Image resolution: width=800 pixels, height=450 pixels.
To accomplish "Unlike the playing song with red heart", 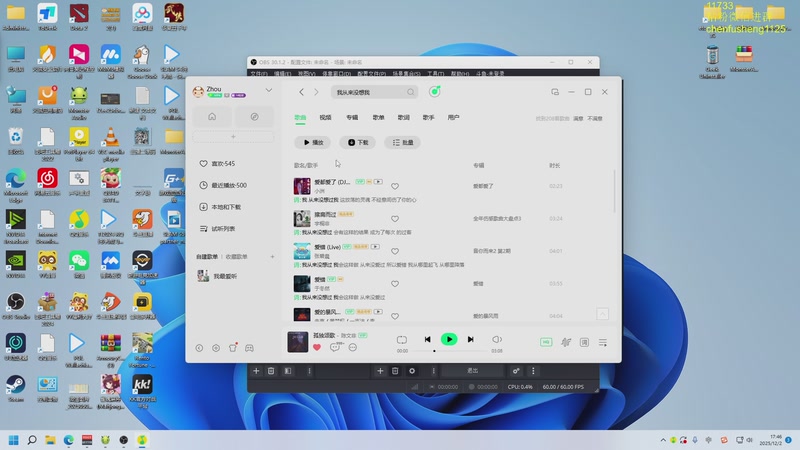I will (317, 347).
